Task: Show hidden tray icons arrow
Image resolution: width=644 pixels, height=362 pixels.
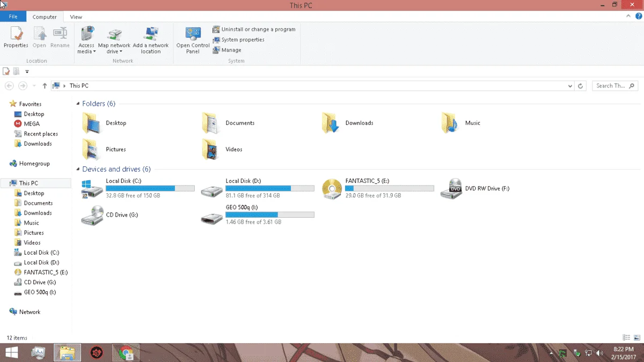Action: click(551, 353)
